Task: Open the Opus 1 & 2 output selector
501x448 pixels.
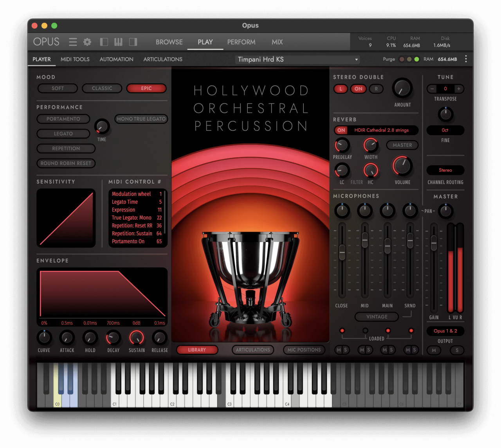Action: [445, 331]
